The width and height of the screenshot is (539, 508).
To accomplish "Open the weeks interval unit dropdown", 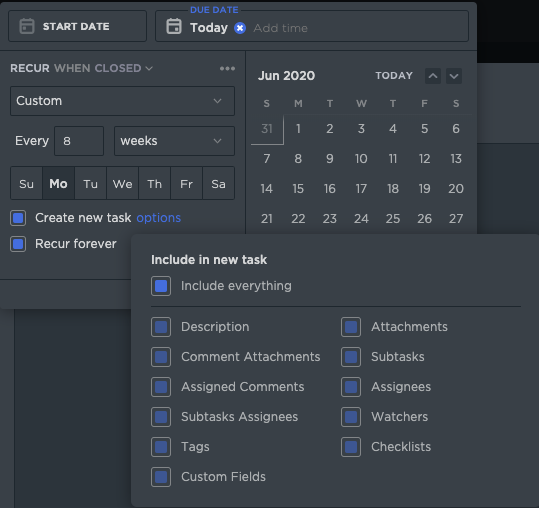I will click(x=174, y=141).
